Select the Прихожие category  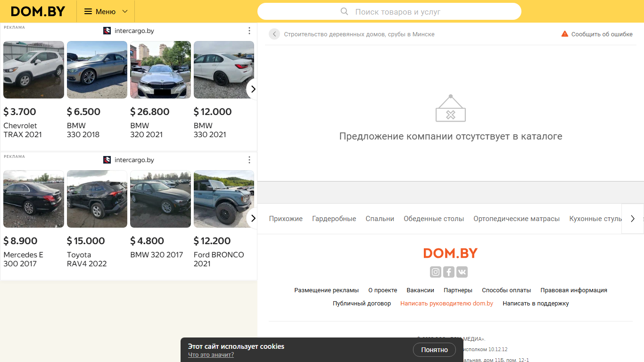pos(286,219)
